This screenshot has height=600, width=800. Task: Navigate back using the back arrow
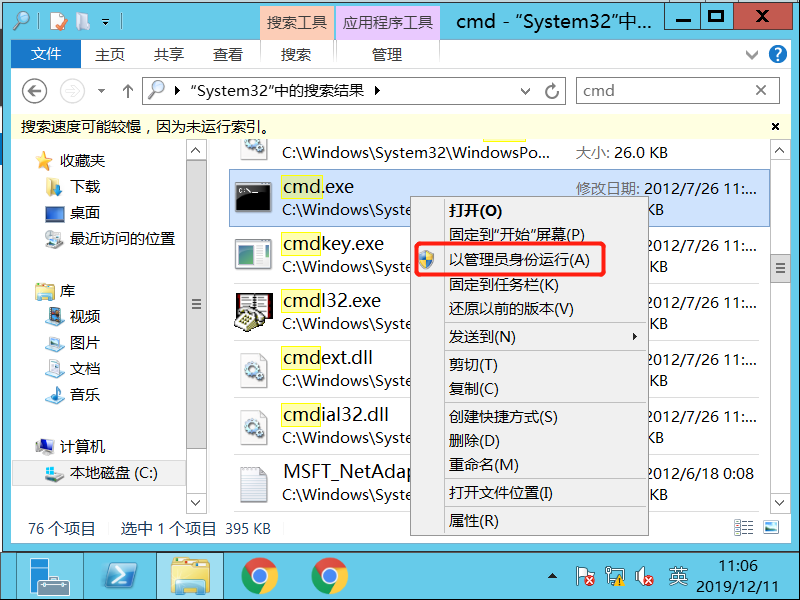tap(33, 90)
